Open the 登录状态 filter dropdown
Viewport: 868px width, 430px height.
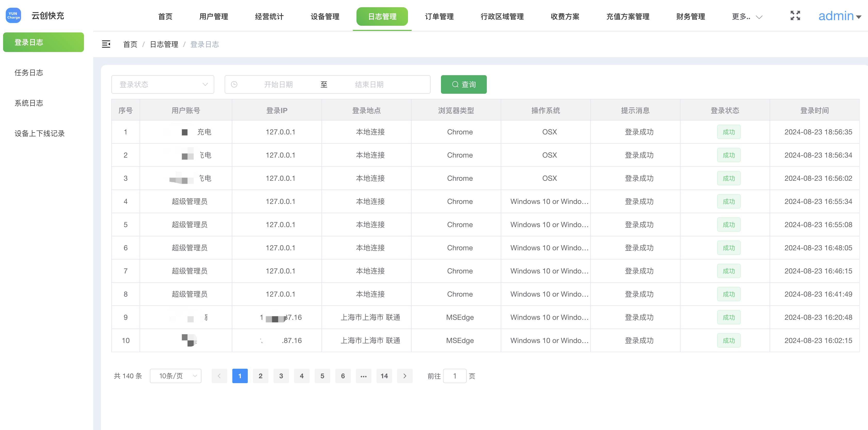pyautogui.click(x=163, y=84)
